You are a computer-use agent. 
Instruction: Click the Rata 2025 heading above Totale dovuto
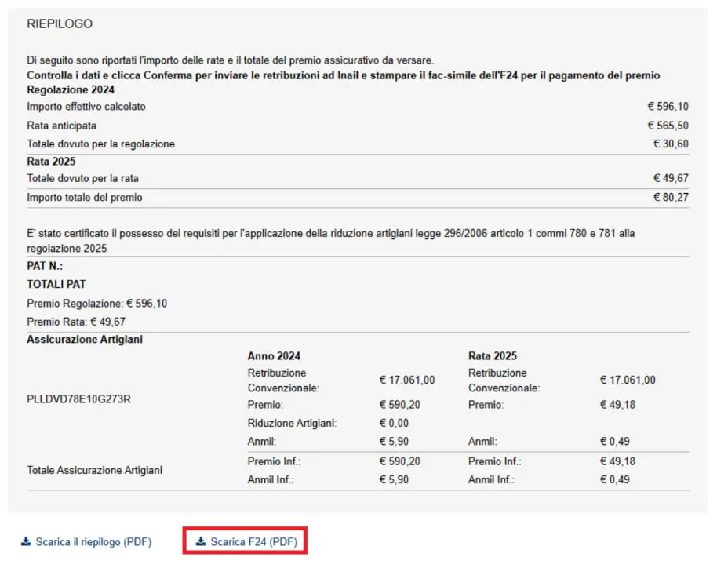coord(51,162)
